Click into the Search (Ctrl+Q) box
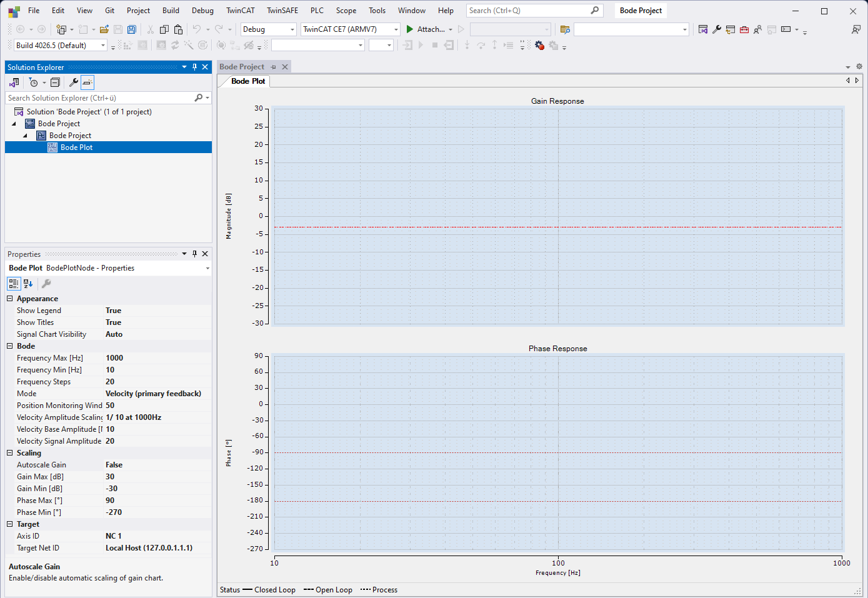This screenshot has width=868, height=598. pos(534,11)
